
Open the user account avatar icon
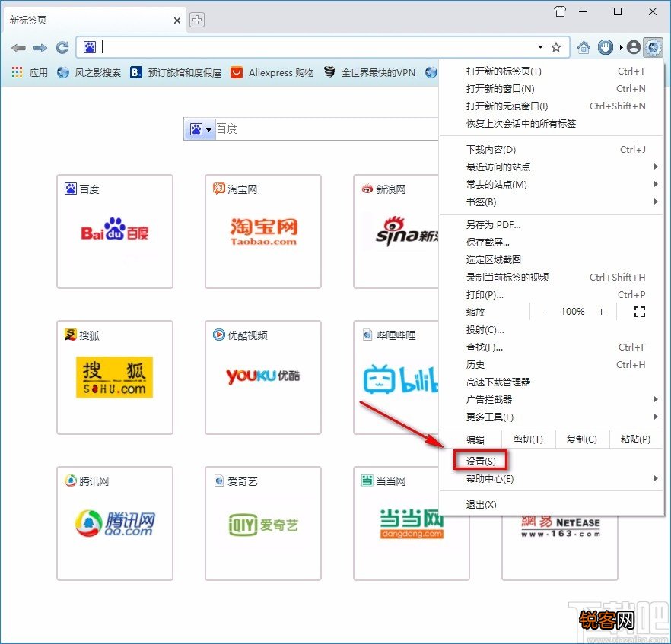pos(633,47)
